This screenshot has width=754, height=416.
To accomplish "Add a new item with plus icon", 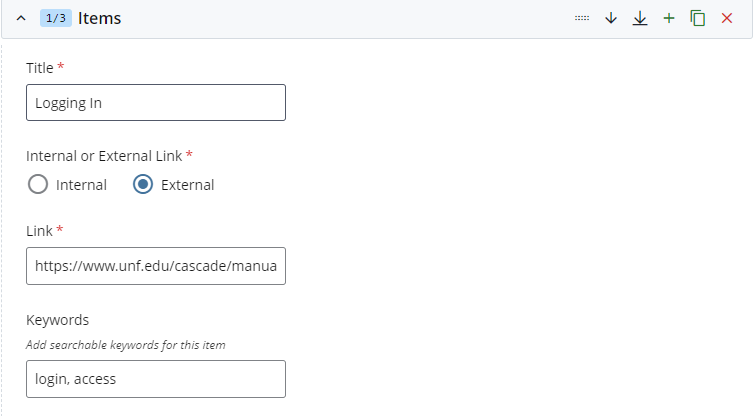I will click(669, 19).
